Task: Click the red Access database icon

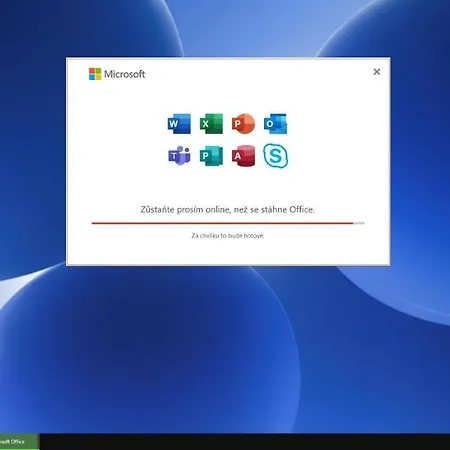Action: coord(244,156)
